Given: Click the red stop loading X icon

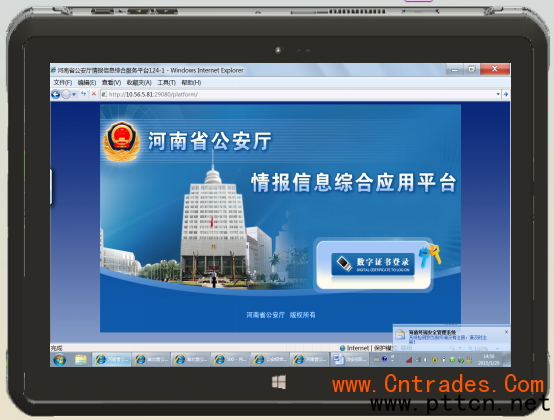Looking at the screenshot, I should pos(94,94).
